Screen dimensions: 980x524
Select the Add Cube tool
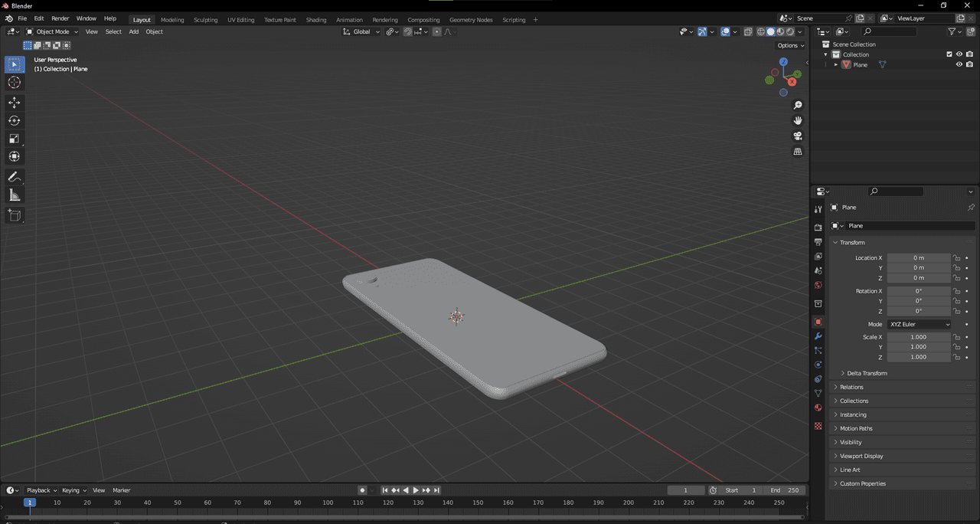[15, 215]
